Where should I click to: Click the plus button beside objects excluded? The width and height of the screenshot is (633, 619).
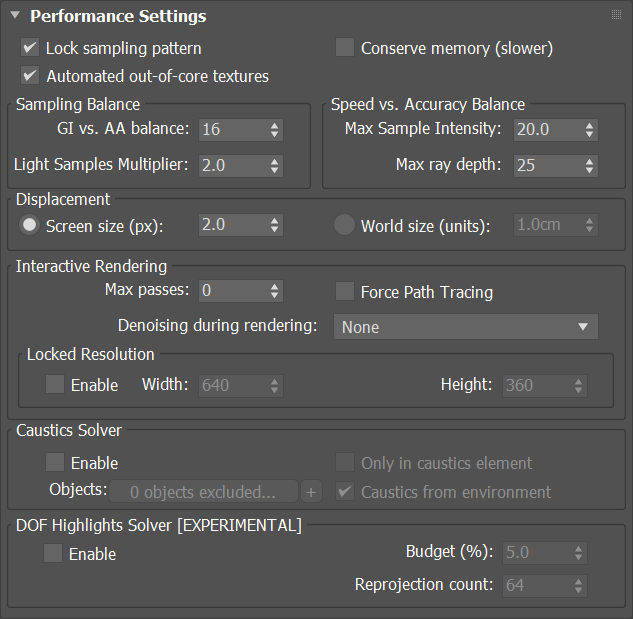click(311, 491)
